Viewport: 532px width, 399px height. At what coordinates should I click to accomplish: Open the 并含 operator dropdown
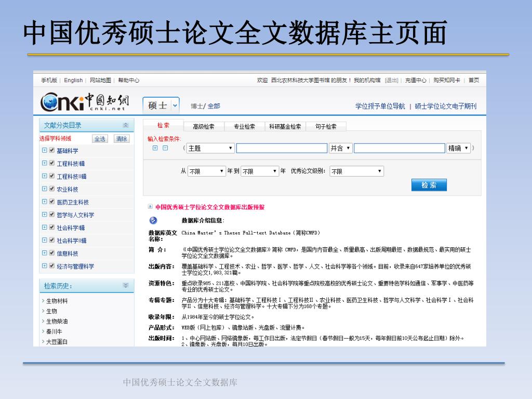coord(340,148)
